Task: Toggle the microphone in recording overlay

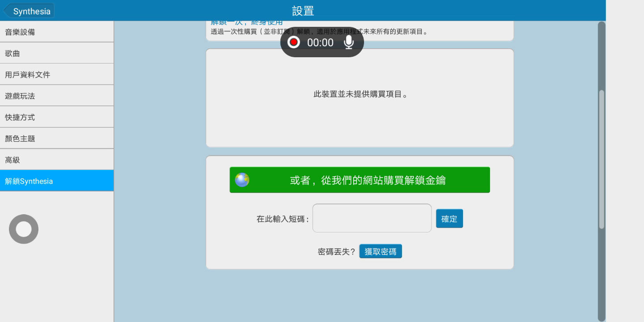Action: click(x=349, y=42)
